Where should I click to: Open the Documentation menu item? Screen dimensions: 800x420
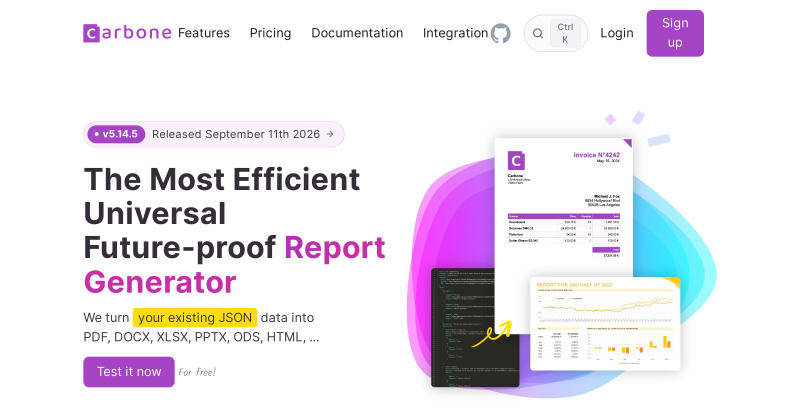click(357, 33)
